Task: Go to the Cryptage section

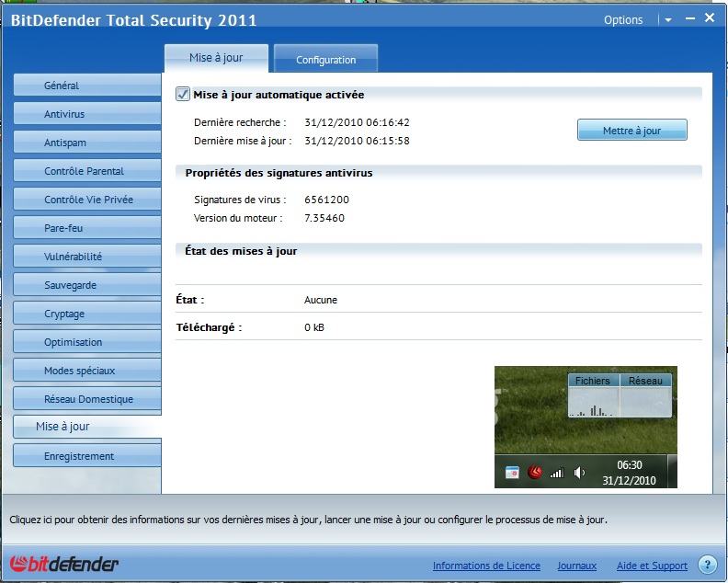Action: [86, 314]
